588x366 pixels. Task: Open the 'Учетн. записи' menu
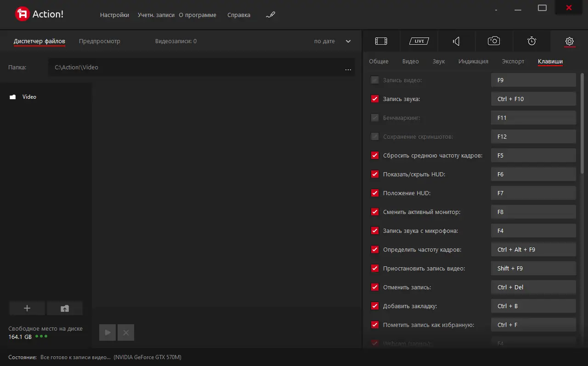click(x=156, y=15)
